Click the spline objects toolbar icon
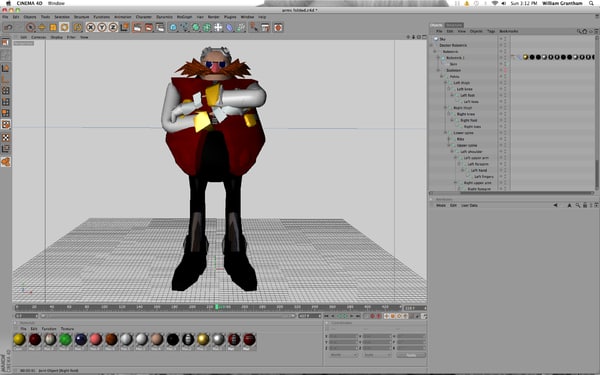The image size is (600, 375). [x=184, y=27]
